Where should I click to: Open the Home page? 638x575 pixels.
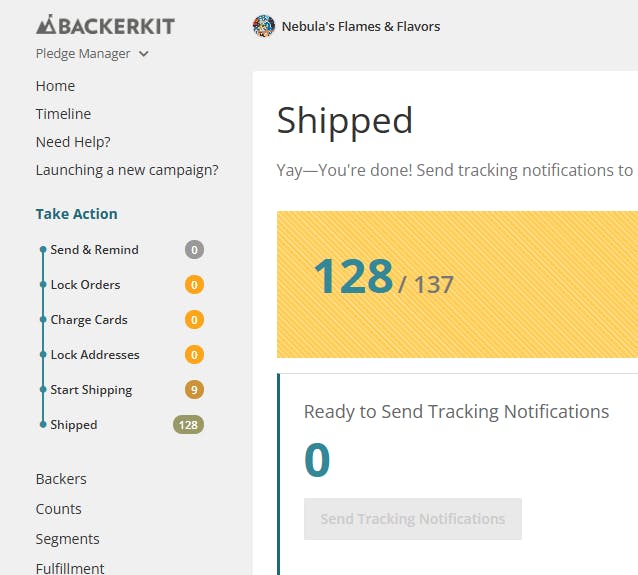pos(55,86)
